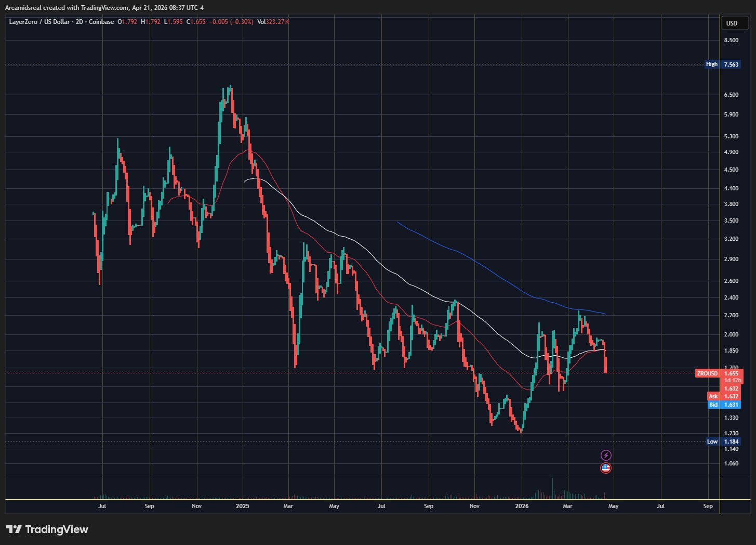Click the Sep label at far right of time axis

pyautogui.click(x=708, y=506)
